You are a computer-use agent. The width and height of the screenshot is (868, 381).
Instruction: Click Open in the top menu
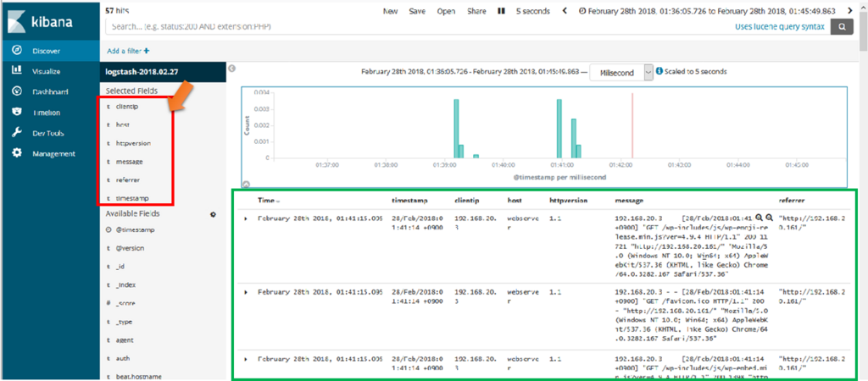(446, 11)
